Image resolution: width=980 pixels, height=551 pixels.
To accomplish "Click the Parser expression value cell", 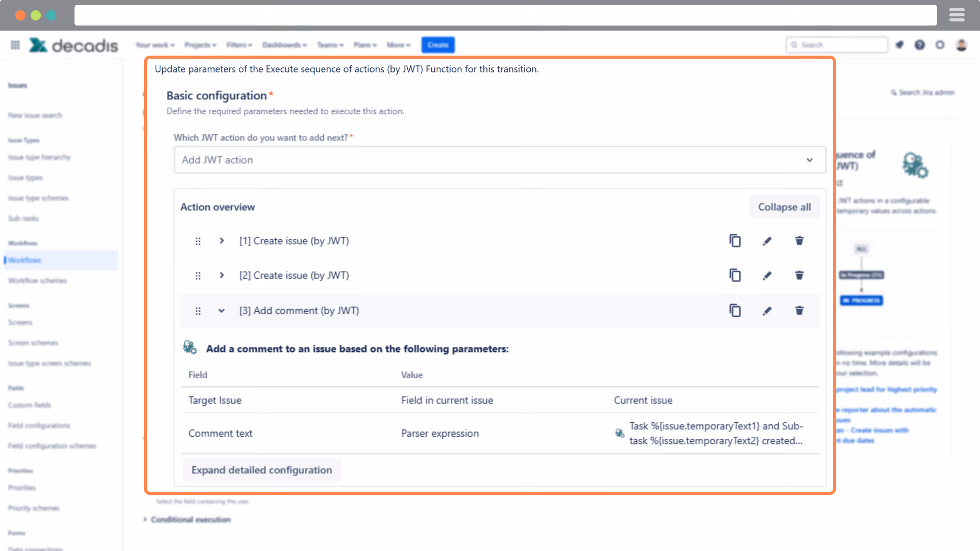I will tap(440, 433).
